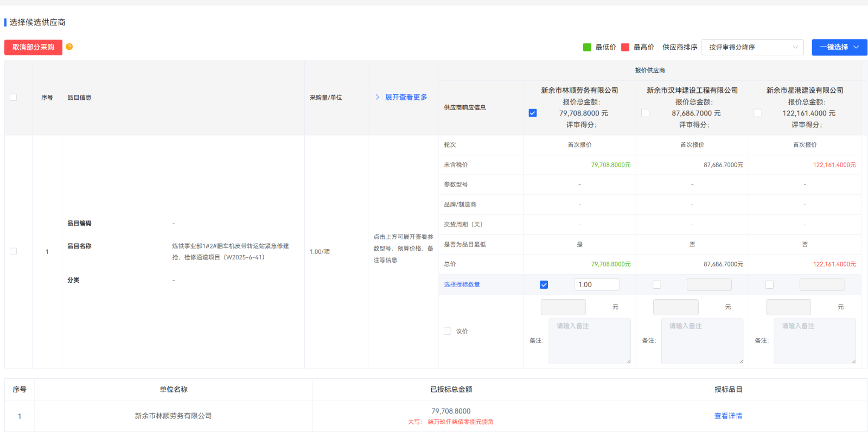Expand 展开查看更多 column link
868x432 pixels.
401,97
